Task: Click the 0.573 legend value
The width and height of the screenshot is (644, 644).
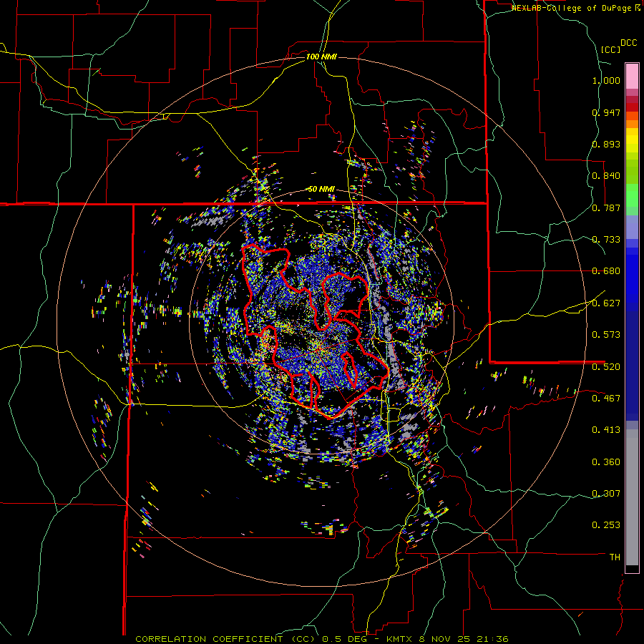Action: [606, 335]
